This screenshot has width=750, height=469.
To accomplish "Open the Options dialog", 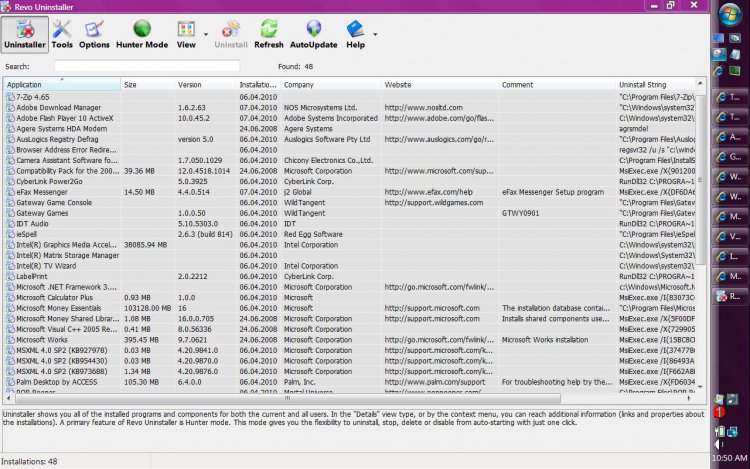I will coord(94,34).
